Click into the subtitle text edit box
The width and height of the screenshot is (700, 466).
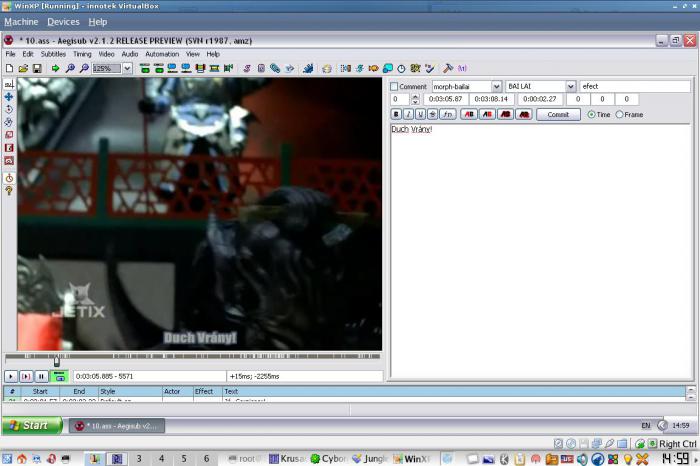541,251
